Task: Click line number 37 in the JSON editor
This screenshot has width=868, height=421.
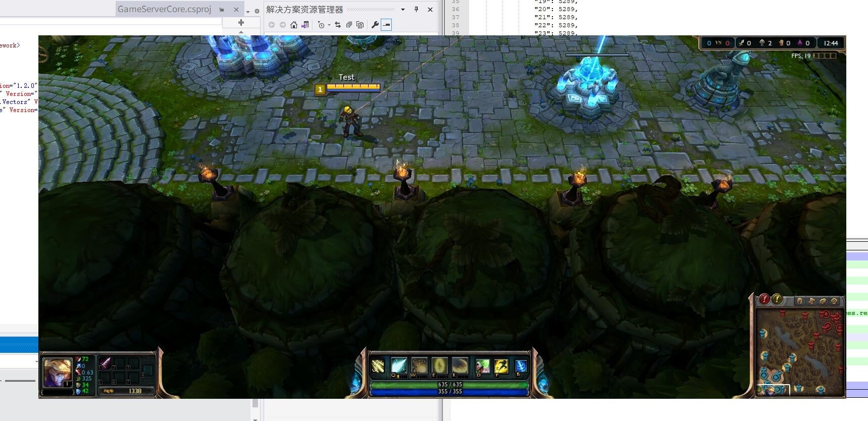Action: click(x=455, y=17)
